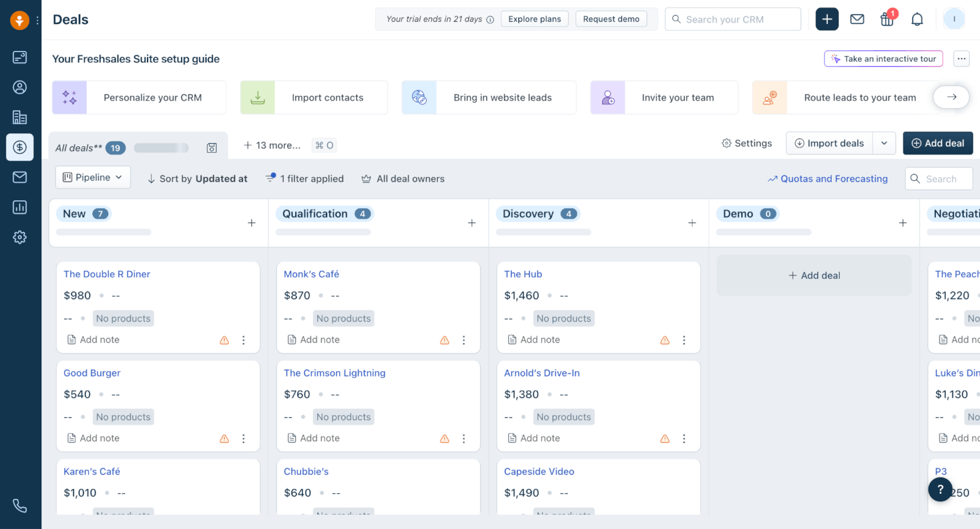Viewport: 980px width, 529px height.
Task: Open Bring in website leads guide step
Action: (x=489, y=97)
